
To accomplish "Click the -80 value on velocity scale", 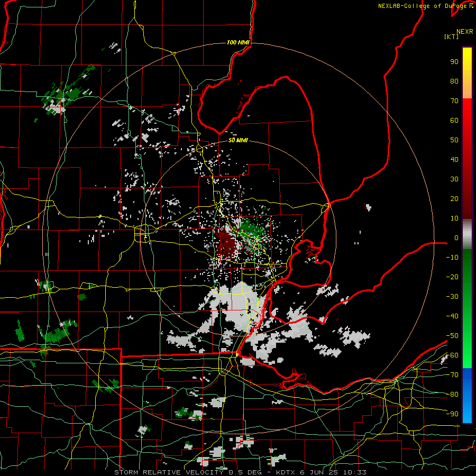I will coord(452,395).
